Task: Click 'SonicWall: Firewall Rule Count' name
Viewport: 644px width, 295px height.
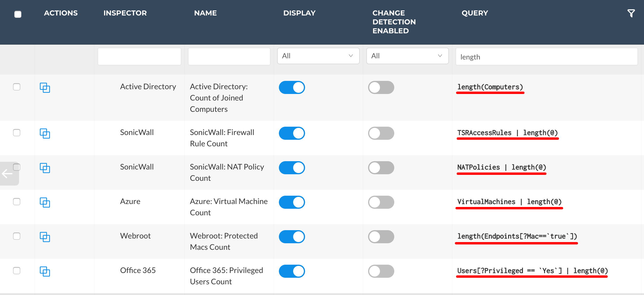Action: [x=222, y=138]
